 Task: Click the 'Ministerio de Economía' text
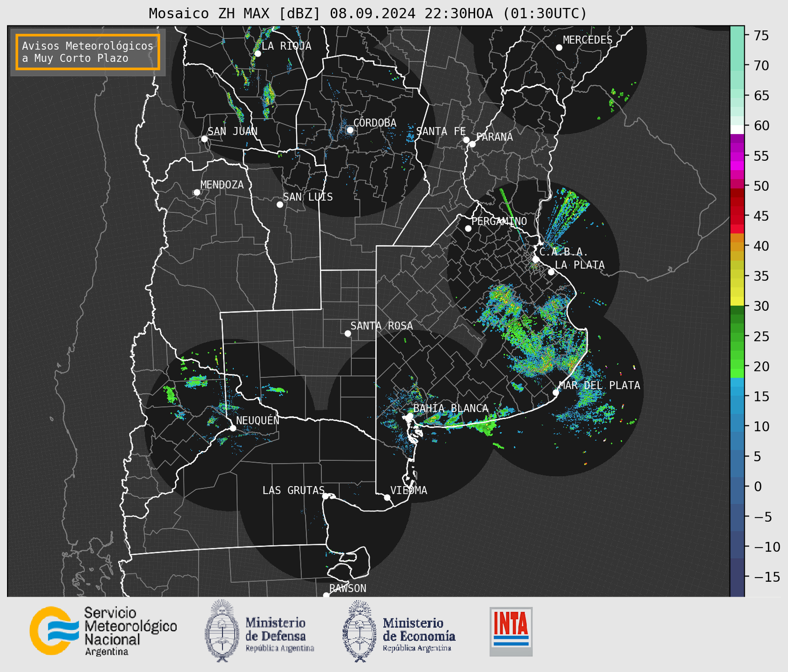pos(419,629)
